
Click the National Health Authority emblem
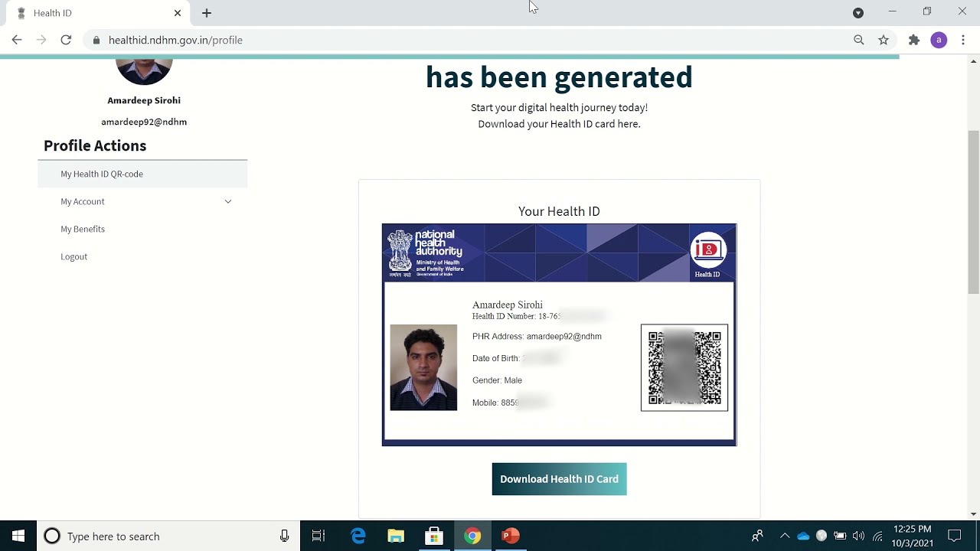400,253
